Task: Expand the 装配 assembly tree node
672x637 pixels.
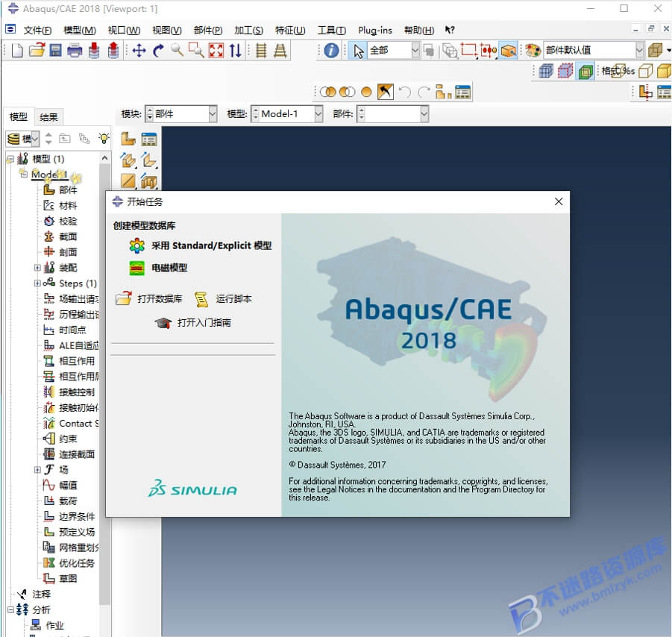Action: 37,268
